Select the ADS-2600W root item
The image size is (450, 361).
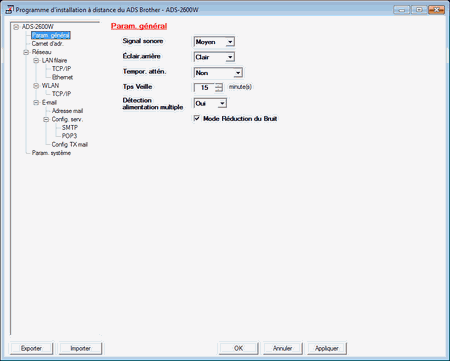pyautogui.click(x=38, y=27)
